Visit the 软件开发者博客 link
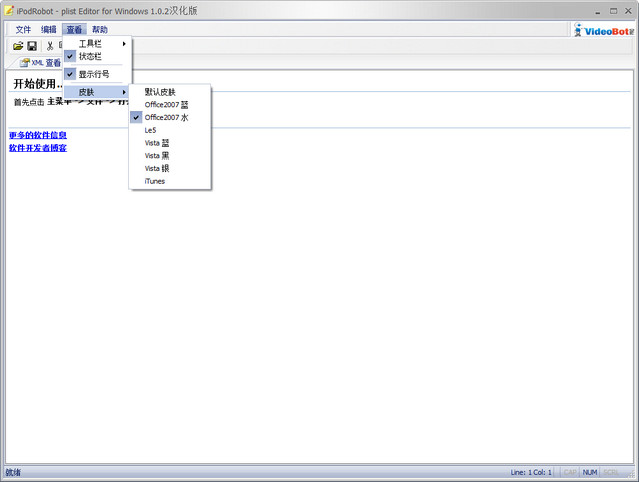 pyautogui.click(x=37, y=148)
